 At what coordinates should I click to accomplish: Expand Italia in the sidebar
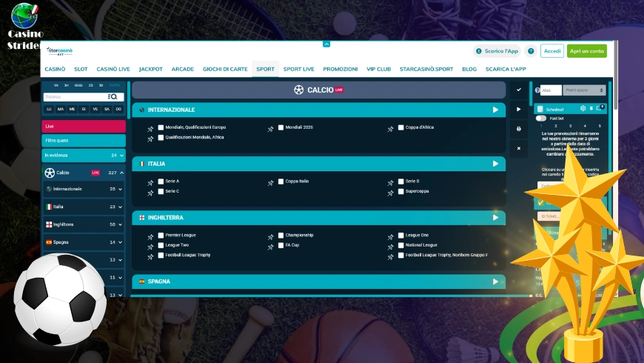tap(120, 207)
